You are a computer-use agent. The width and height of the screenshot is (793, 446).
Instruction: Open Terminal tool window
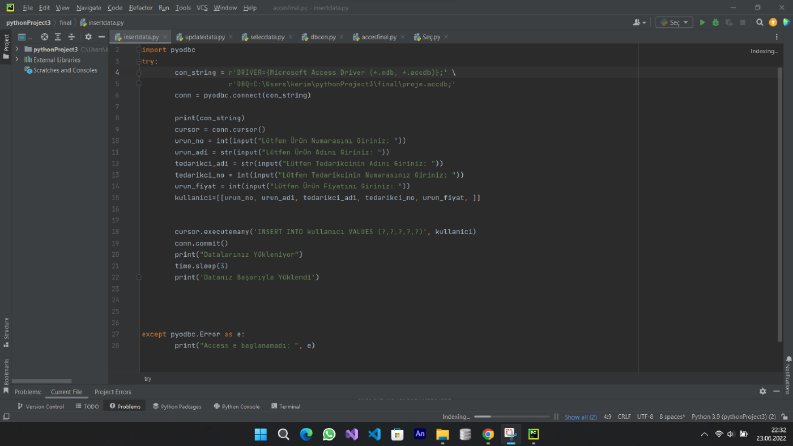tap(286, 406)
